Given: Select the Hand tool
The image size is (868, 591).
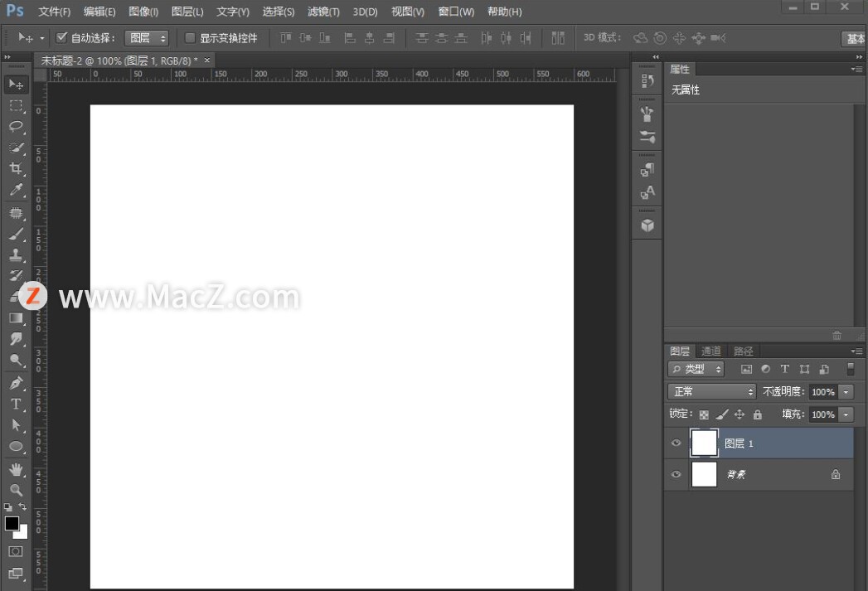Looking at the screenshot, I should (x=16, y=469).
